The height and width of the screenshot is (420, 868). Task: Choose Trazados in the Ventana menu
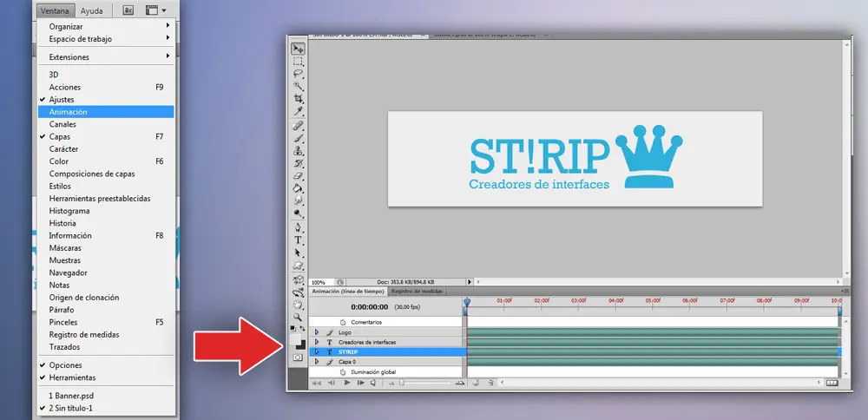click(106, 347)
